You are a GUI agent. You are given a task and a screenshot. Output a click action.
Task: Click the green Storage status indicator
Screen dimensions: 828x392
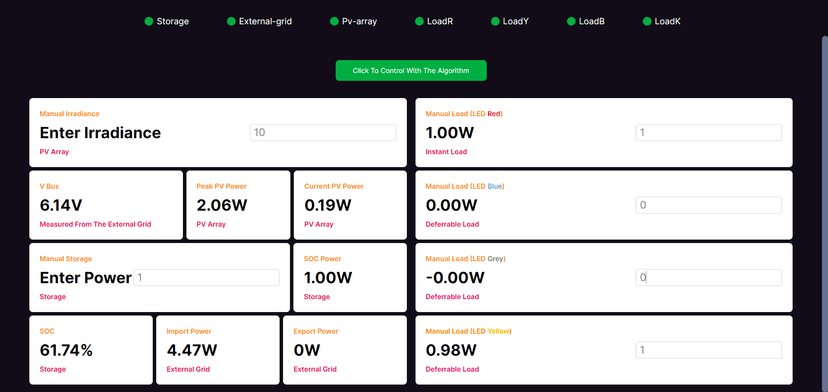pyautogui.click(x=148, y=22)
